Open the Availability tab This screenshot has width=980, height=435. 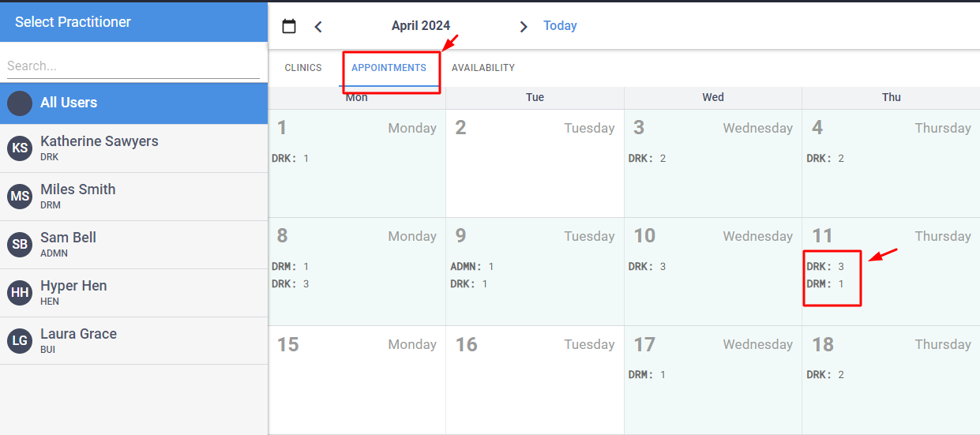(x=482, y=68)
